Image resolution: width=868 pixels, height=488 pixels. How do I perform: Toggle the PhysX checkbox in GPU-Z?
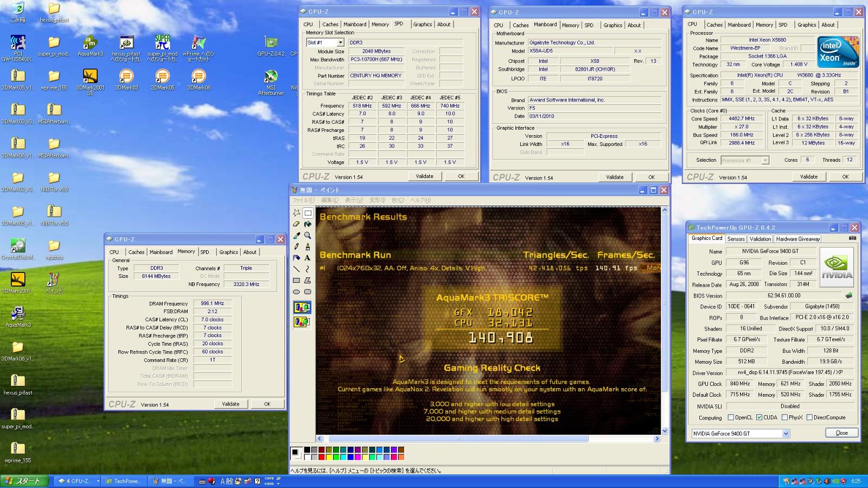click(x=784, y=417)
